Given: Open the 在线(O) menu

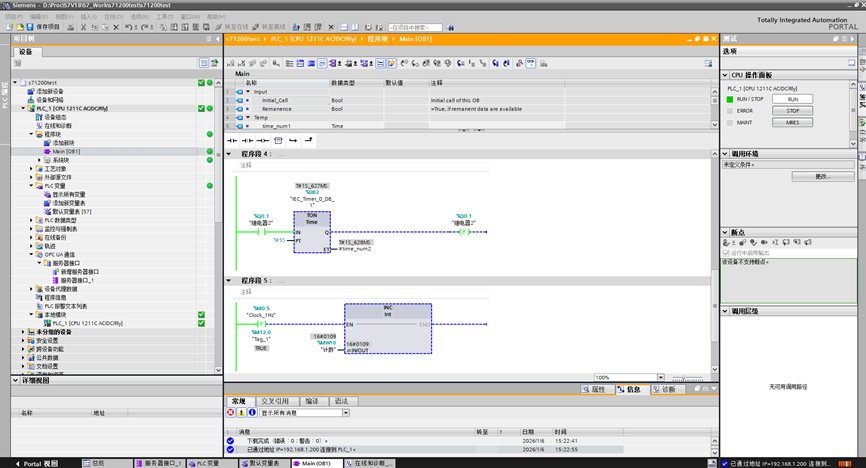Looking at the screenshot, I should pos(113,17).
